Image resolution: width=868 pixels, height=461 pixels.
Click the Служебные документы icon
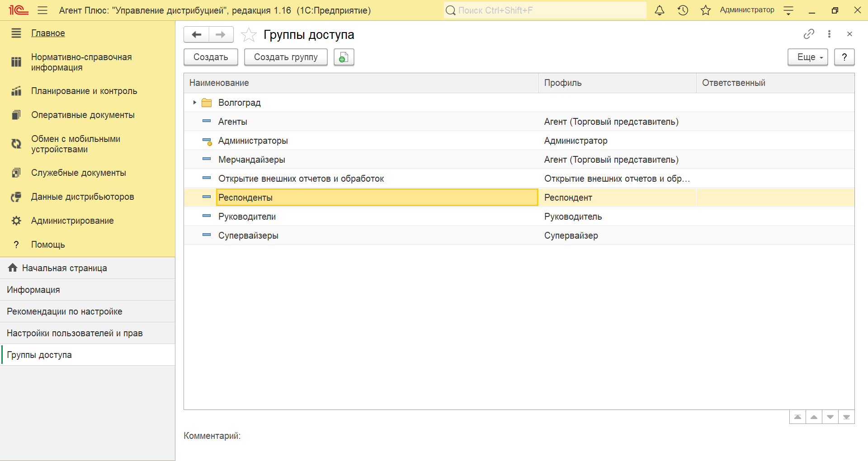[16, 173]
